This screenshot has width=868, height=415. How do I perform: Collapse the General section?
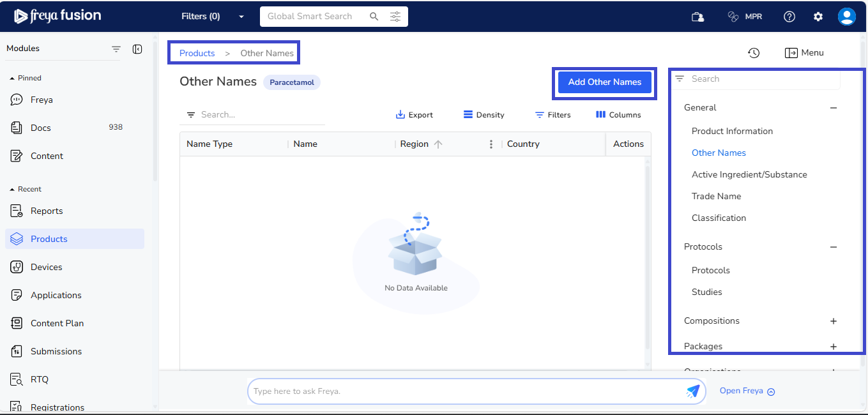833,108
